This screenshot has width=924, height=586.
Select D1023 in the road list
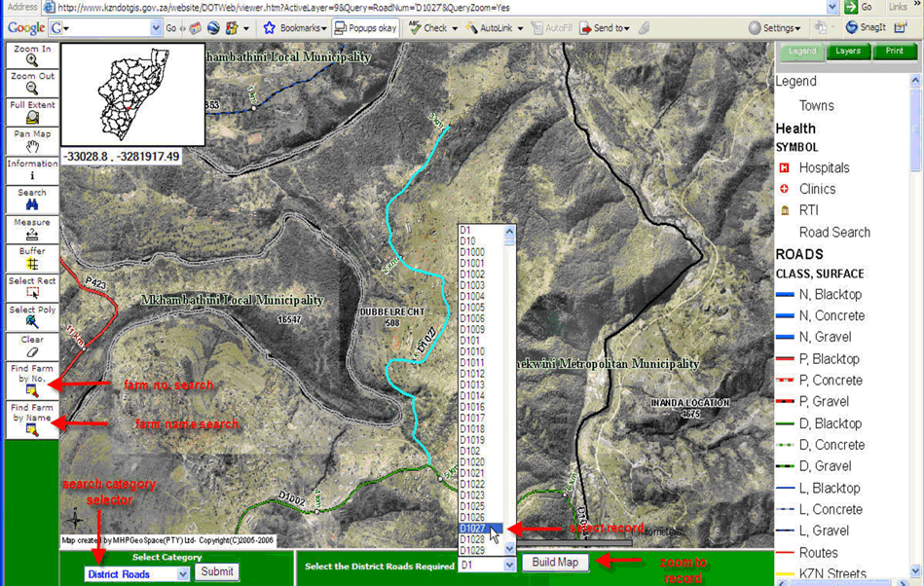480,495
